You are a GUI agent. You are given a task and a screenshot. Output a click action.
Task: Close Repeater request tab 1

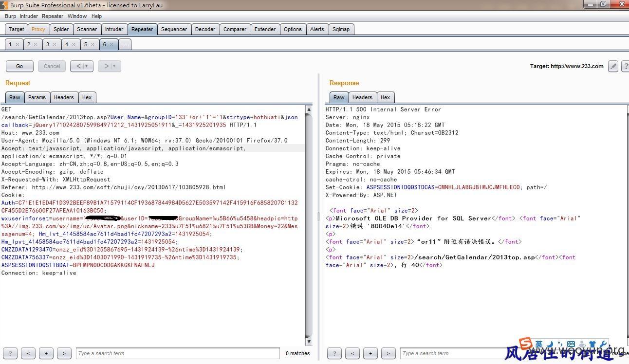pyautogui.click(x=17, y=44)
